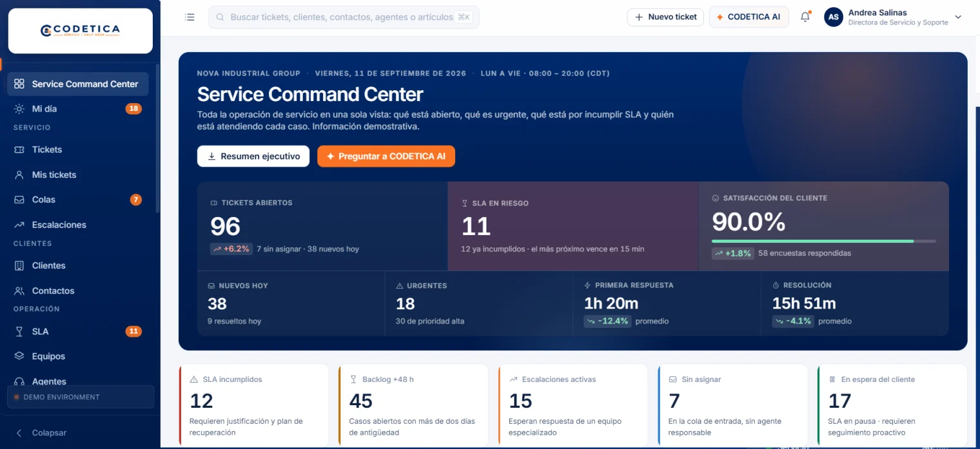Click the -12.4% primera respuesta badge
Viewport: 980px width, 449px height.
click(607, 321)
